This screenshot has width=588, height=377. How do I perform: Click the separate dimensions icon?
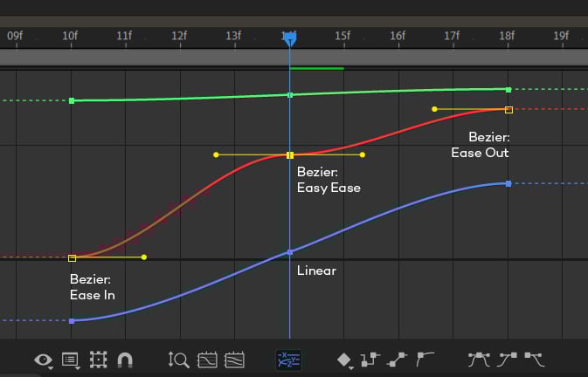click(288, 359)
